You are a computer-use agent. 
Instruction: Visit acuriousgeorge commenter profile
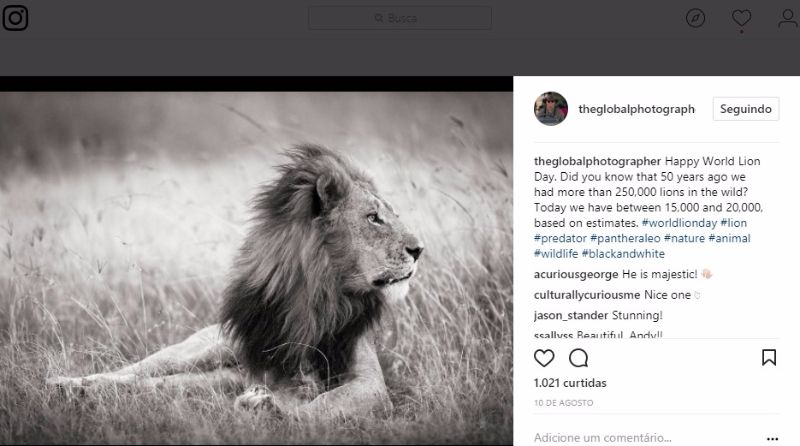click(576, 274)
